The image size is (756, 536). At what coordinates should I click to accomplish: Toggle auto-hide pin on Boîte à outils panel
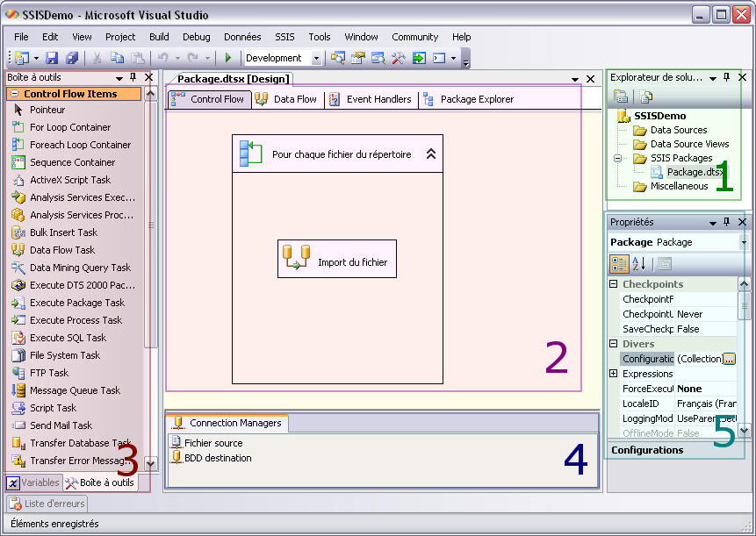133,77
